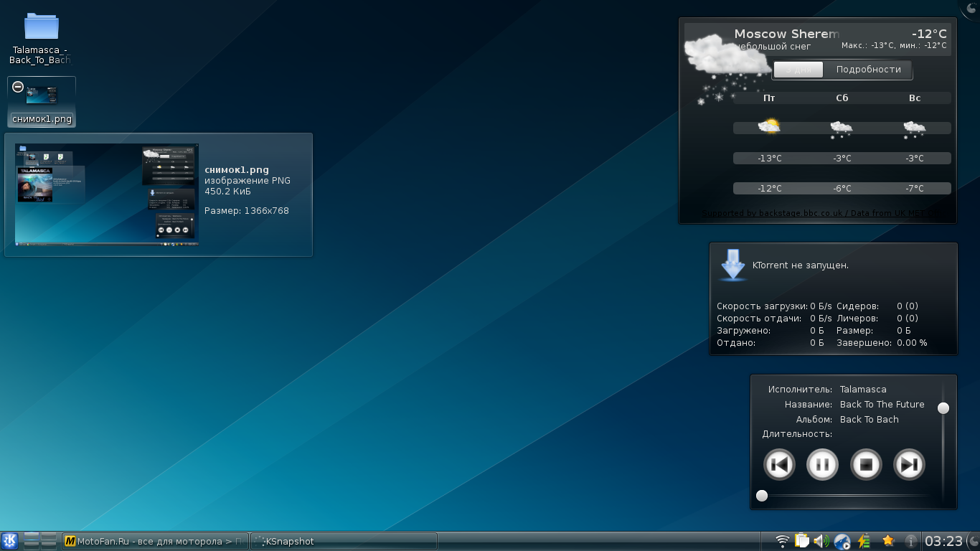The width and height of the screenshot is (980, 551).
Task: Open the battery power management icon
Action: [864, 541]
